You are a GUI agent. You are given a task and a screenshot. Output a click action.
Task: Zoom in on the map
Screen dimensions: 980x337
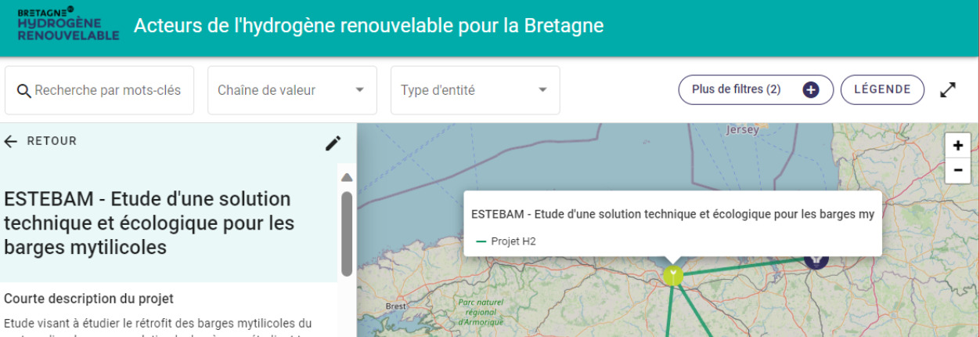[958, 146]
